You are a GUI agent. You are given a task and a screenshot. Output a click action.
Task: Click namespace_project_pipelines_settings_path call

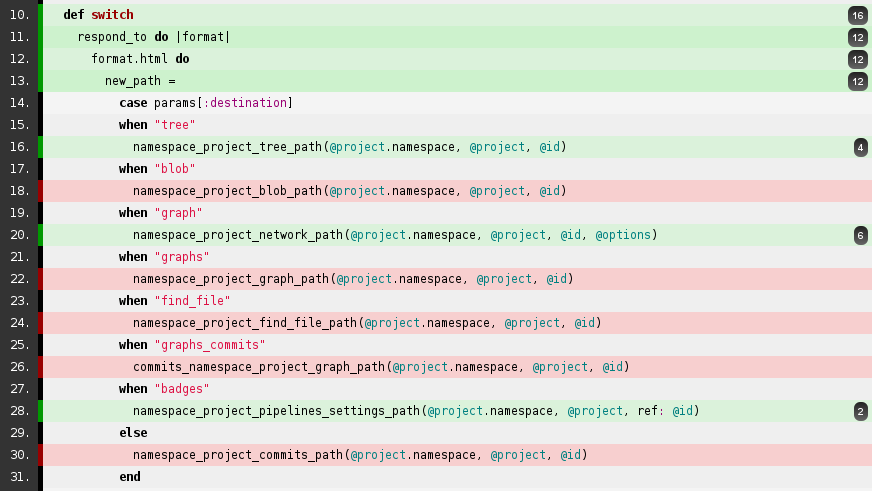(x=416, y=411)
